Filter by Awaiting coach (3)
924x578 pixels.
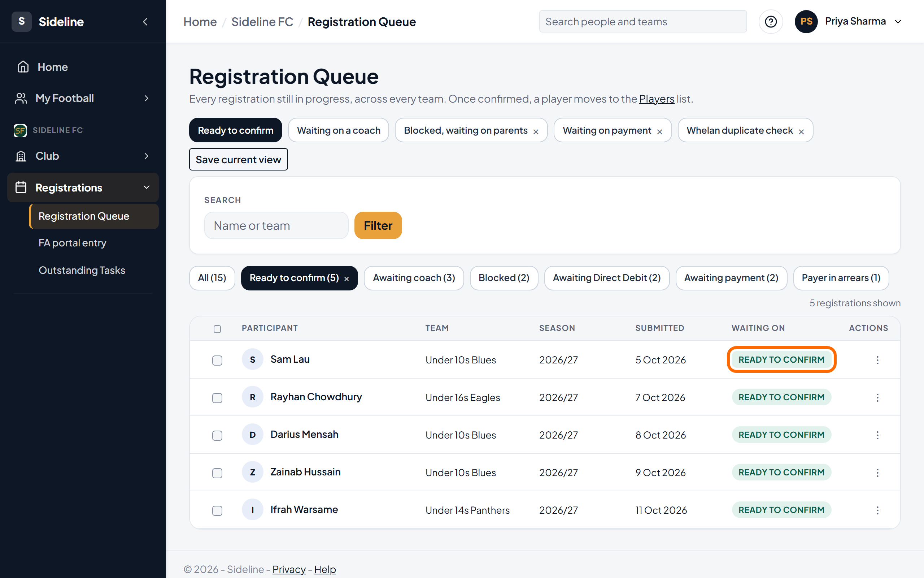414,278
